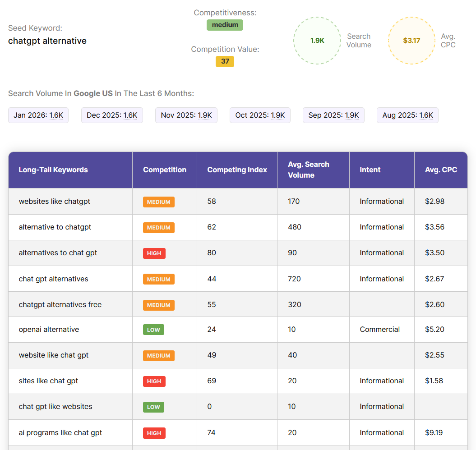Click LOW badge for openai alternative

click(x=153, y=330)
